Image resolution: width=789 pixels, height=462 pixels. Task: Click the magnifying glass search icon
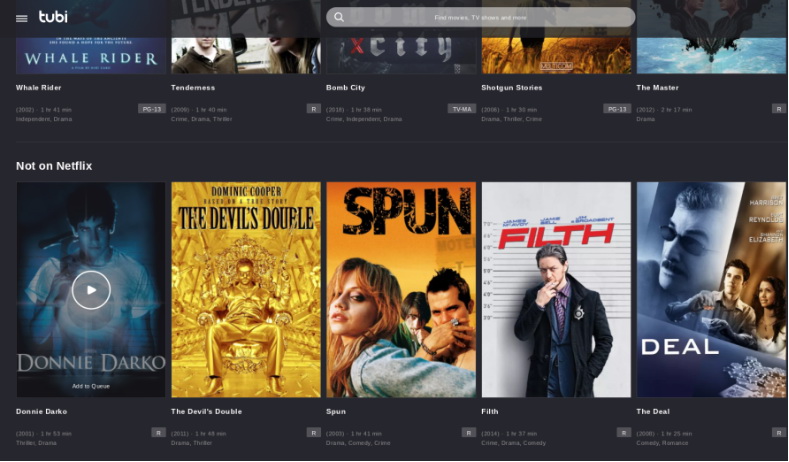pyautogui.click(x=339, y=17)
